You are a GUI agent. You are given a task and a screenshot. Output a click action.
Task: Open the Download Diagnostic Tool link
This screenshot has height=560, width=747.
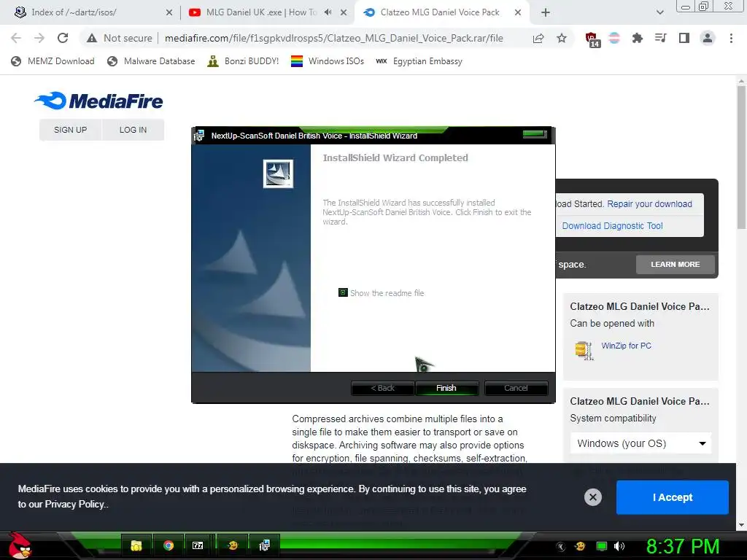tap(612, 226)
